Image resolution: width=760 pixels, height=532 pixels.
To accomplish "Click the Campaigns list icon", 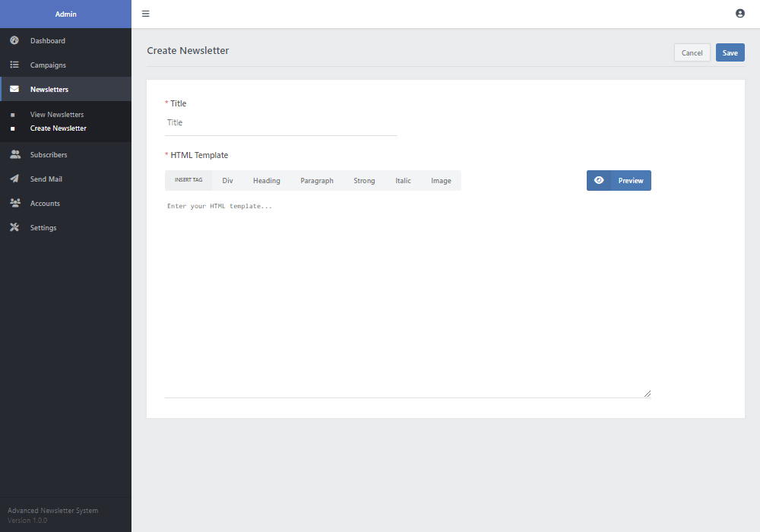I will pyautogui.click(x=14, y=65).
